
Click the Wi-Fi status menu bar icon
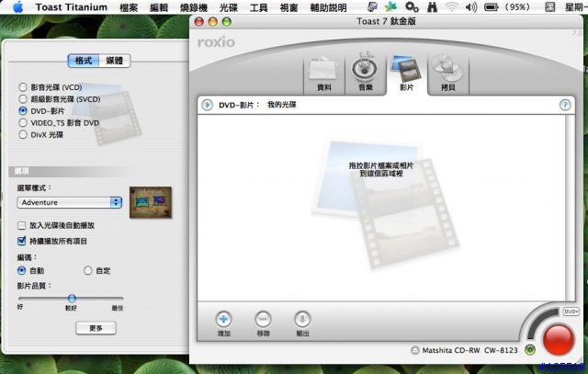452,6
